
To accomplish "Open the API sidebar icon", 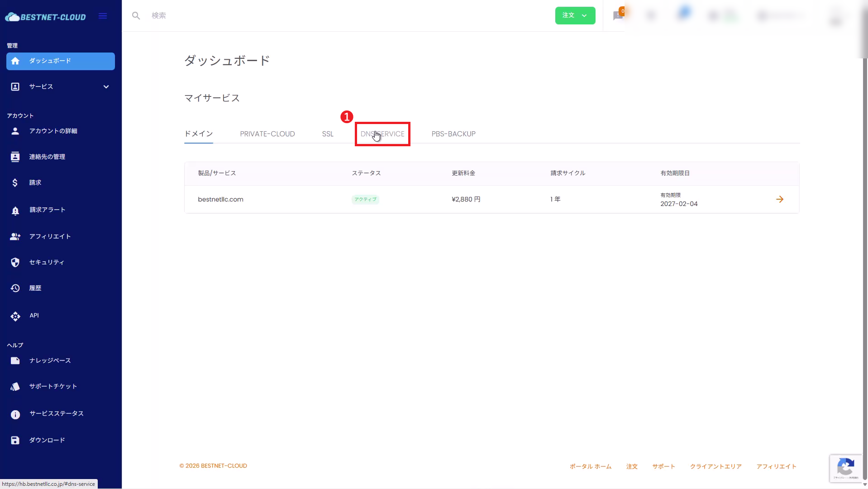I will click(x=15, y=316).
